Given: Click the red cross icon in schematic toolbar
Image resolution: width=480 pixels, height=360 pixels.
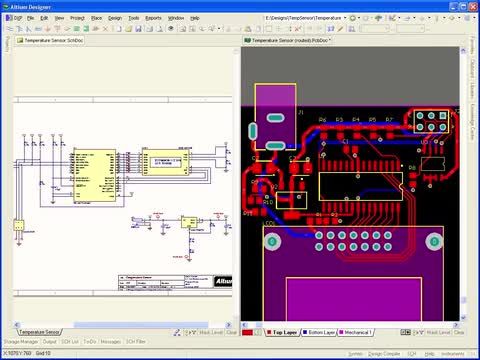Looking at the screenshot, I should coord(105,29).
